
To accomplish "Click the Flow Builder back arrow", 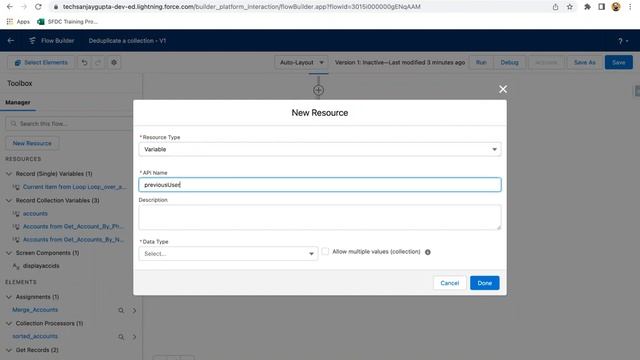I will [x=11, y=40].
